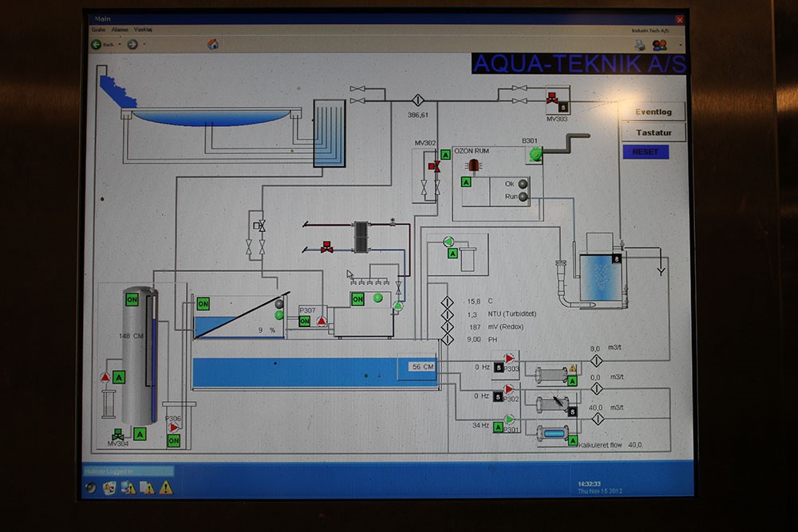Toggle the ON button on the tall column tank
The height and width of the screenshot is (532, 798).
(132, 300)
